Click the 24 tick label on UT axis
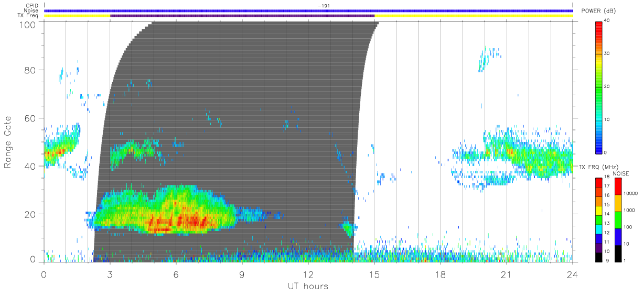The height and width of the screenshot is (297, 644). [x=572, y=274]
